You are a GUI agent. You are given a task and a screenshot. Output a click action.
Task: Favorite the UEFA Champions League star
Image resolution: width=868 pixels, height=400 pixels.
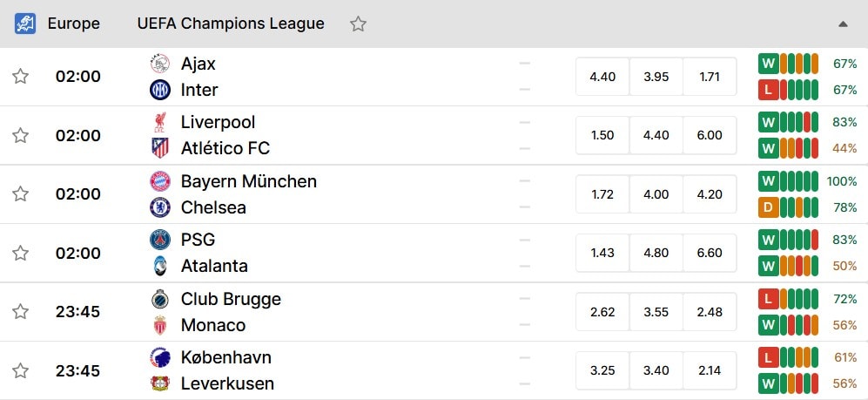pos(358,24)
